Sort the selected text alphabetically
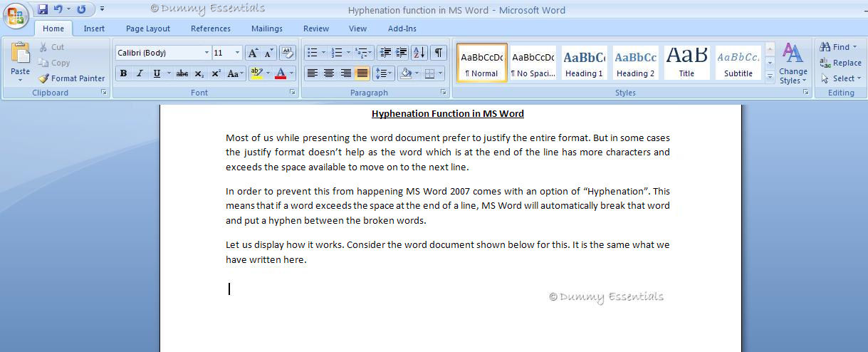 (x=419, y=53)
